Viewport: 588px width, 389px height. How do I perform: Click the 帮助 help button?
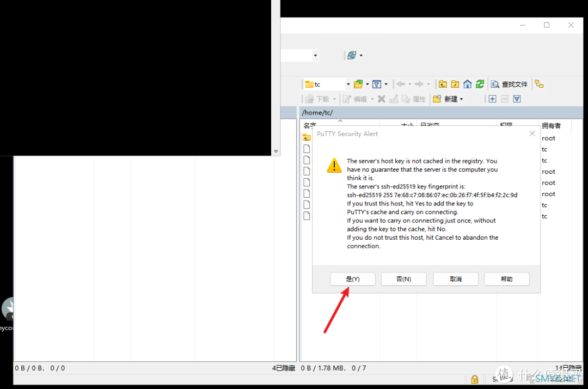507,279
